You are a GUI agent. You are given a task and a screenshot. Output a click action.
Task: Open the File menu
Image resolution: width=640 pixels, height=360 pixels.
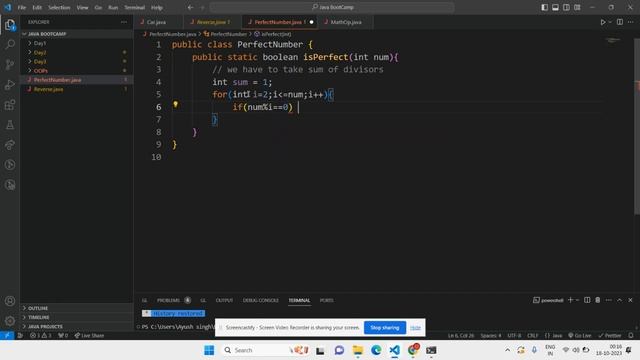22,7
